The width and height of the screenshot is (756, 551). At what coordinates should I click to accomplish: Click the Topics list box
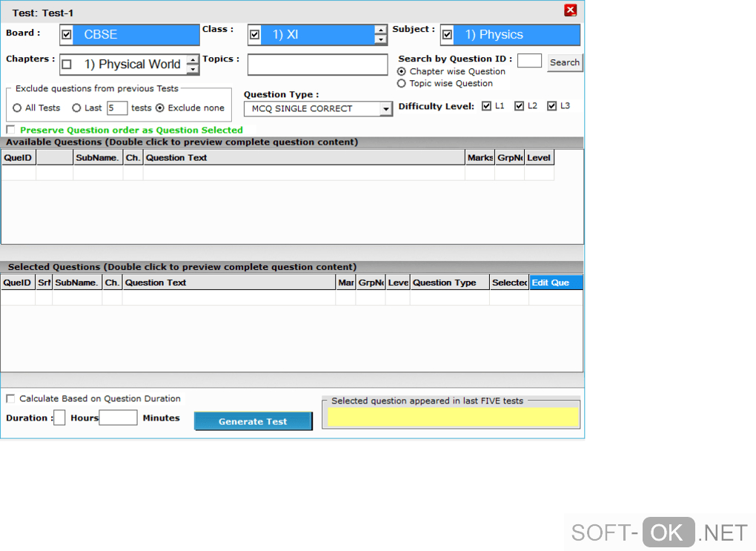317,65
